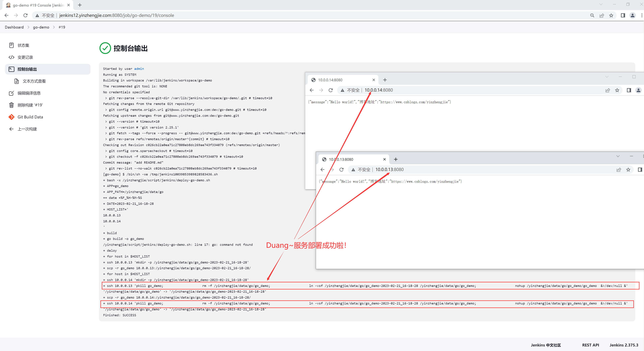
Task: Open Git Build Data sidebar item
Action: (x=30, y=117)
